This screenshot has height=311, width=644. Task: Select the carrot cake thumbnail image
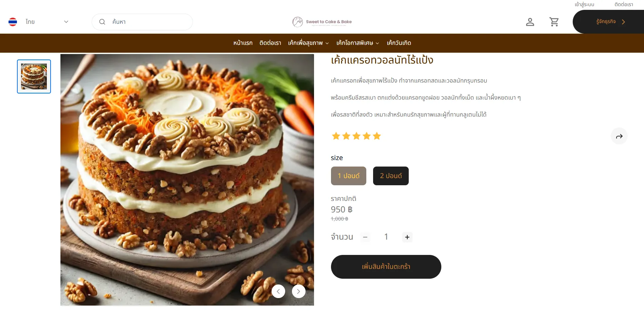34,76
